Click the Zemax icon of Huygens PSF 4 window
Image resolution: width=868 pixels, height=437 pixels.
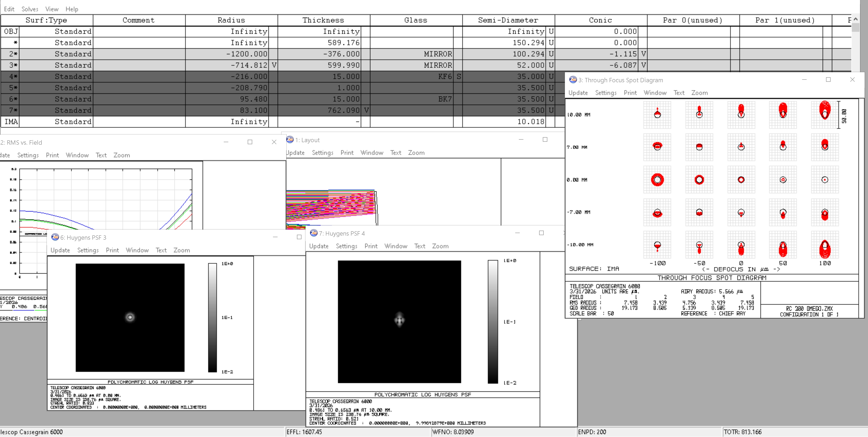313,233
